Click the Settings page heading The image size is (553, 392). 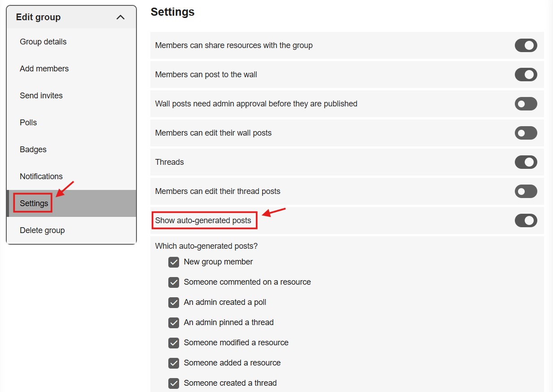[172, 12]
